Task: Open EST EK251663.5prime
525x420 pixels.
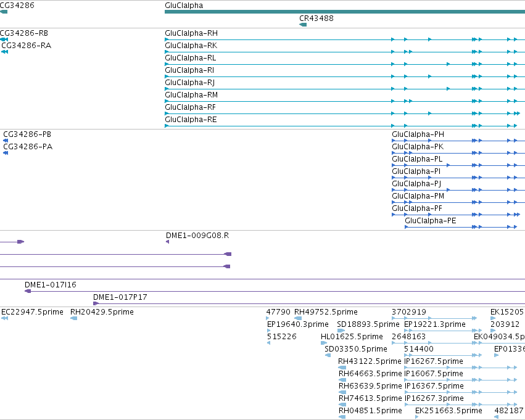Action: [449, 411]
